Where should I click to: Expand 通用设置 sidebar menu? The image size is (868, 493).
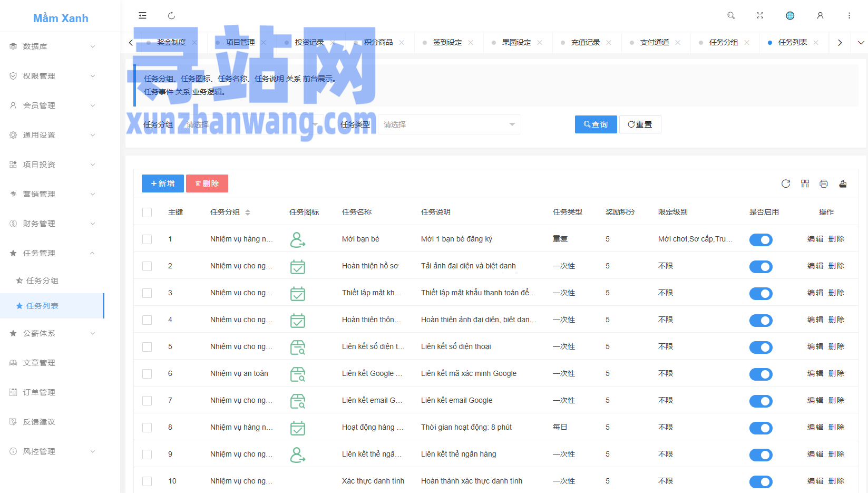pos(52,135)
